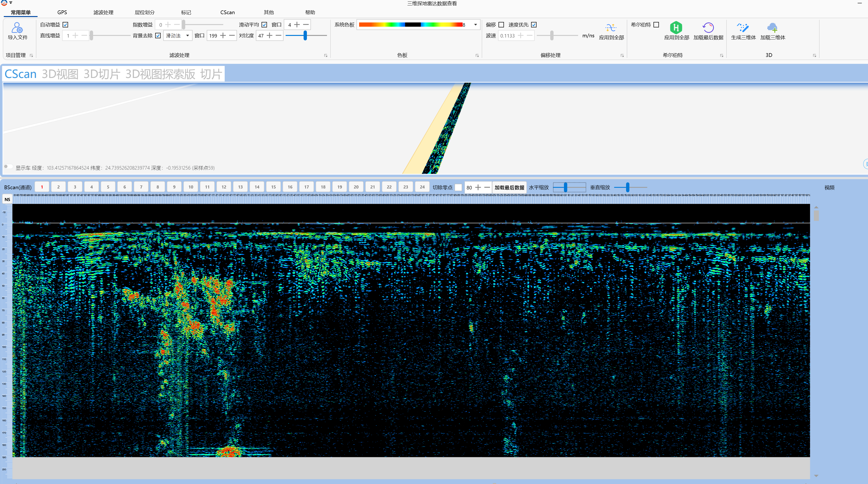Open the quick access toolbar dropdown arrow
The height and width of the screenshot is (484, 868).
pyautogui.click(x=11, y=3)
